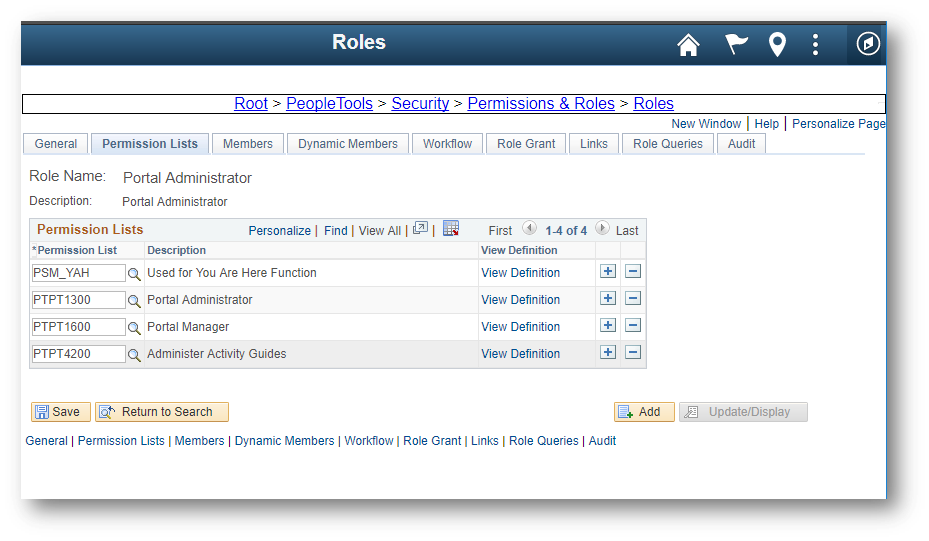Click bottom General footer link
The height and width of the screenshot is (541, 929).
46,441
